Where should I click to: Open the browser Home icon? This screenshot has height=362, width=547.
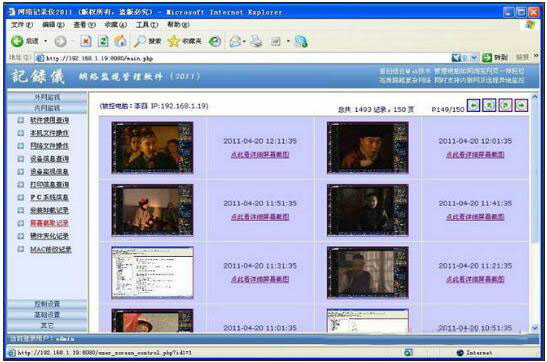[x=120, y=41]
